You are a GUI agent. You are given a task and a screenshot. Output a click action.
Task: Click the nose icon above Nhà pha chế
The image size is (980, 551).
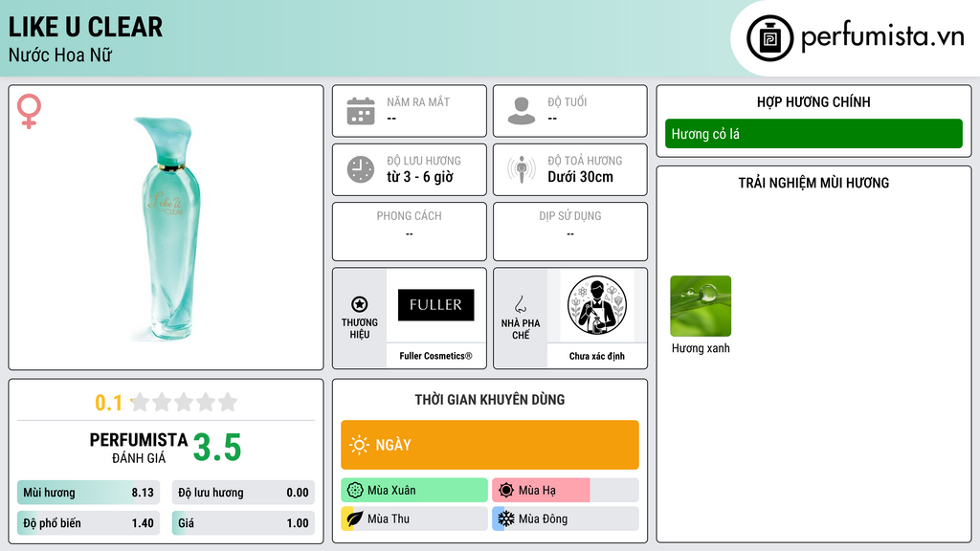coord(520,304)
